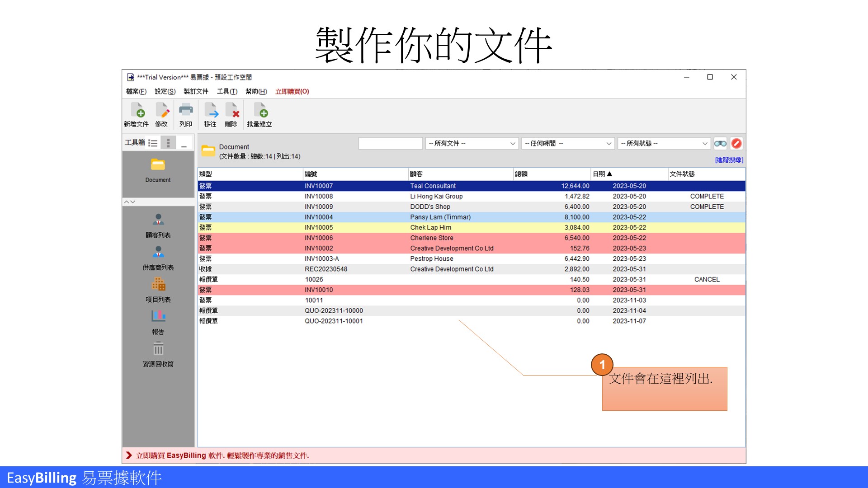Viewport: 868px width, 488px height.
Task: Open the 檔案(E) menu
Action: (x=134, y=91)
